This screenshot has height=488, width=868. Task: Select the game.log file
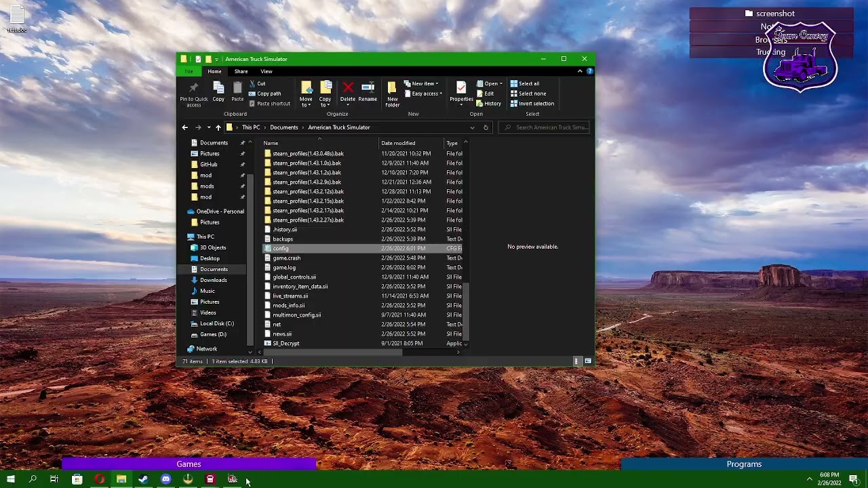pyautogui.click(x=284, y=268)
